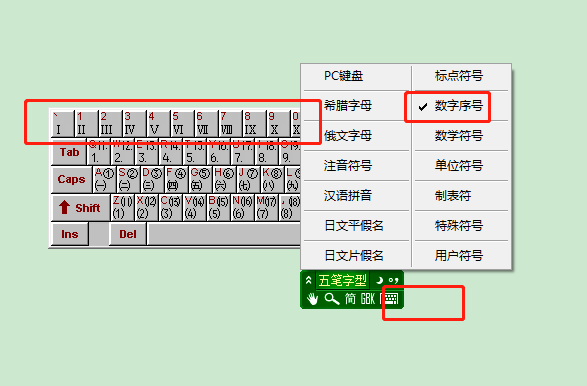This screenshot has height=386, width=587.
Task: Click the checked 数字序号 menu entry
Action: pos(461,106)
